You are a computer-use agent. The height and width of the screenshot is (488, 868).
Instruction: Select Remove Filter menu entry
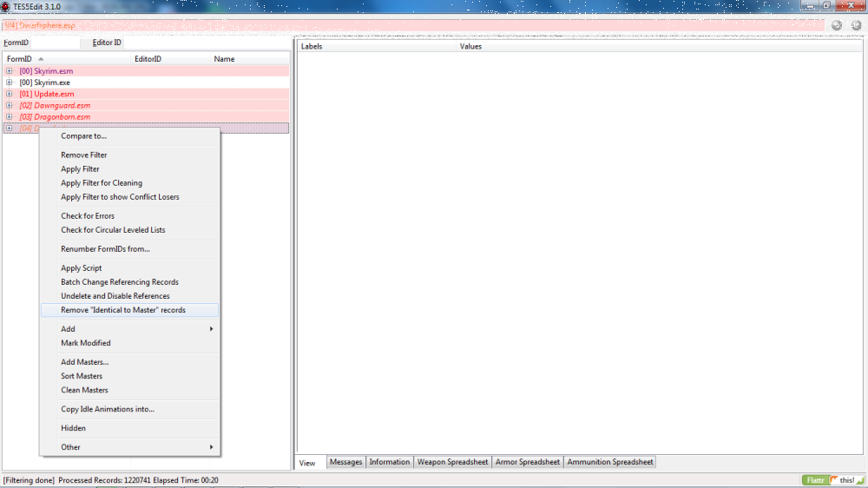click(x=129, y=155)
